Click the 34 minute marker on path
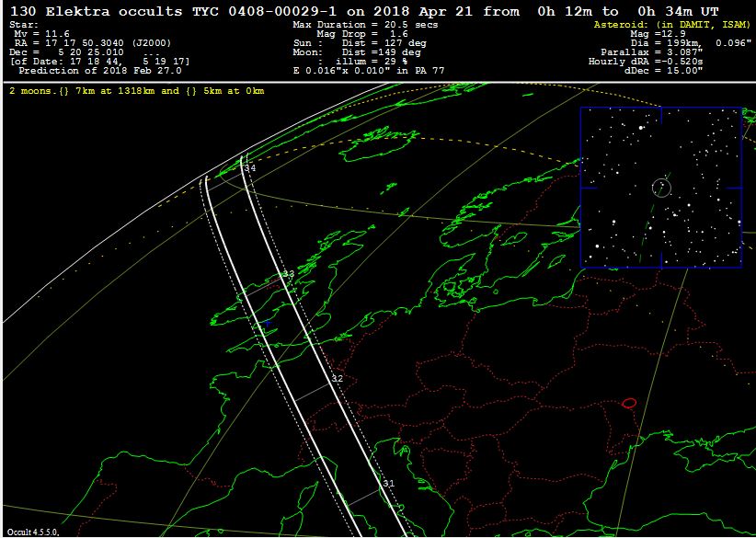This screenshot has width=756, height=538. [x=249, y=168]
